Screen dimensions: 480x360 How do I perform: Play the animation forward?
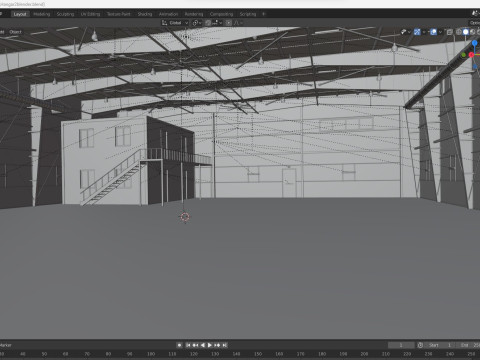coord(210,345)
